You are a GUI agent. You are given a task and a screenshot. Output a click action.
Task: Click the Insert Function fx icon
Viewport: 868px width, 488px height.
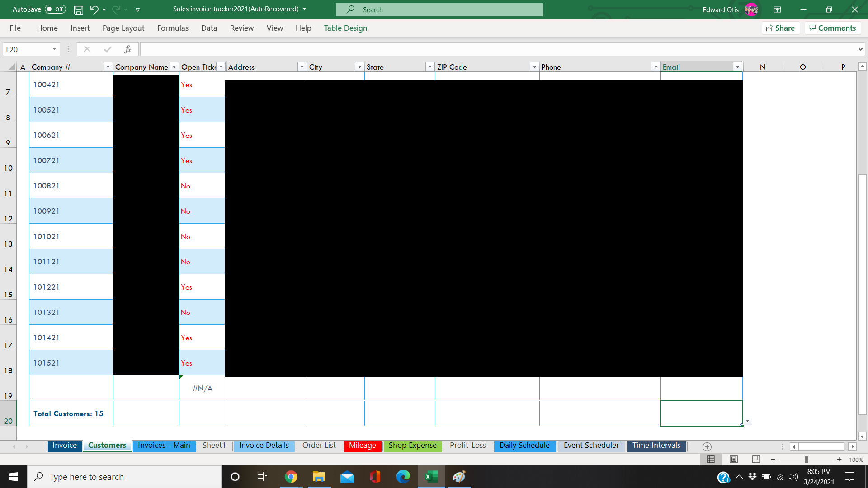pyautogui.click(x=128, y=49)
